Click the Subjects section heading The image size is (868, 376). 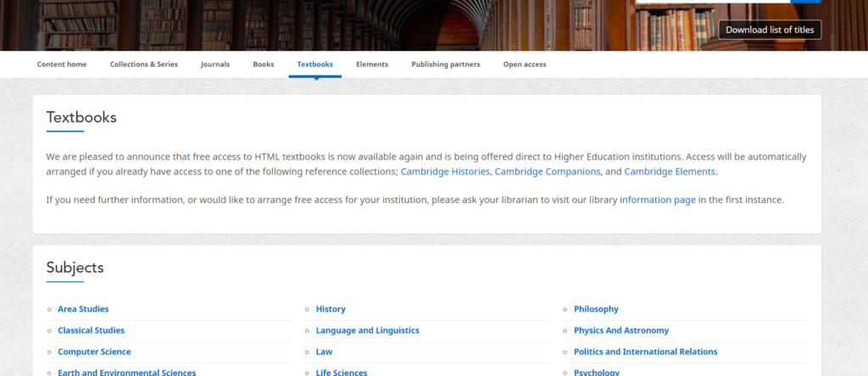coord(75,268)
